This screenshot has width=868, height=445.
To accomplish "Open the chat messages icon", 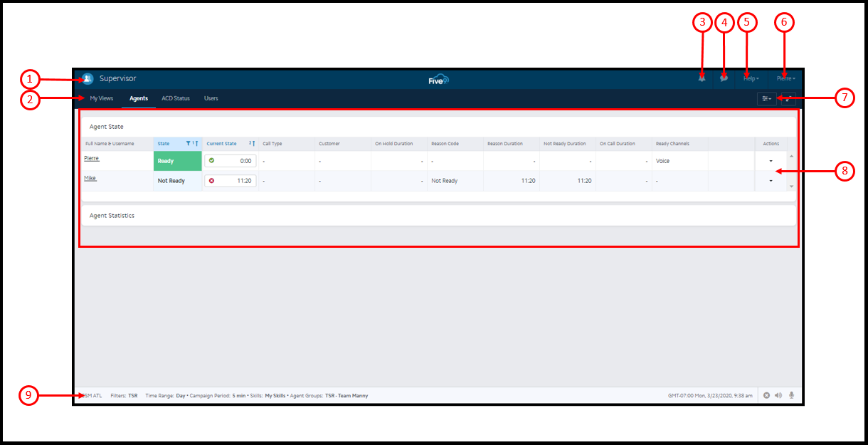I will pos(723,78).
